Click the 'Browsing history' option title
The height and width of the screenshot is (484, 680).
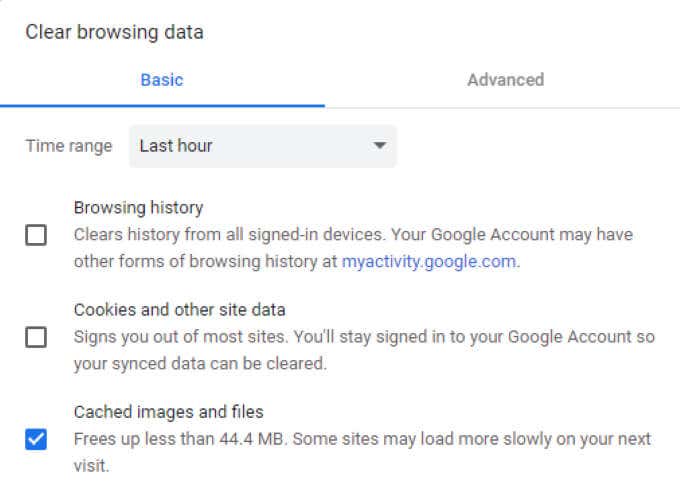pos(138,208)
